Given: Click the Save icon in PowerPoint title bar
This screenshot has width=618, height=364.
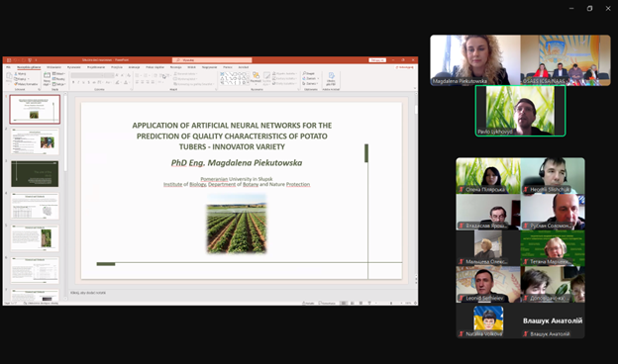Looking at the screenshot, I should [x=9, y=60].
